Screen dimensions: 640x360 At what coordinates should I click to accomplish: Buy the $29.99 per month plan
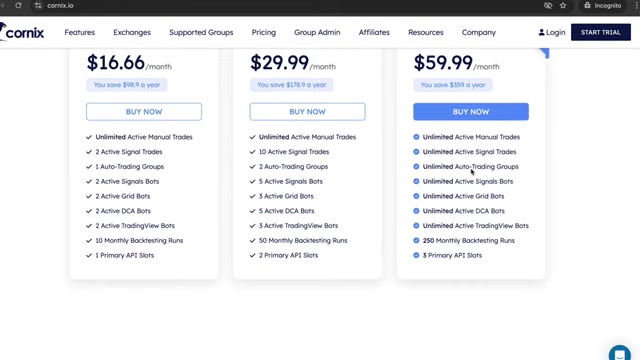tap(307, 111)
